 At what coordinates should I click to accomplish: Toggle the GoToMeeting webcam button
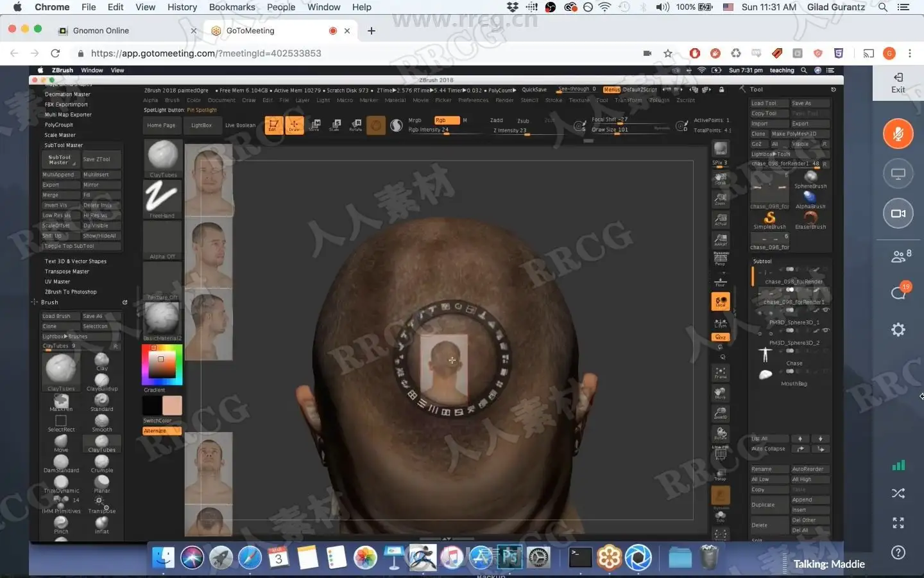coord(898,213)
